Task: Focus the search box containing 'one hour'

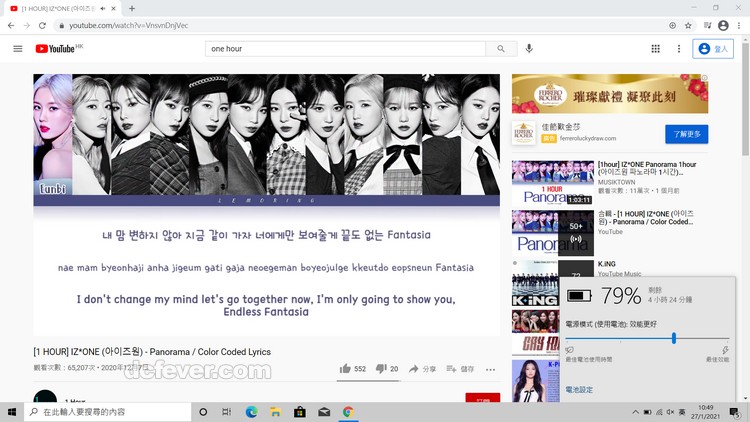Action: 345,49
